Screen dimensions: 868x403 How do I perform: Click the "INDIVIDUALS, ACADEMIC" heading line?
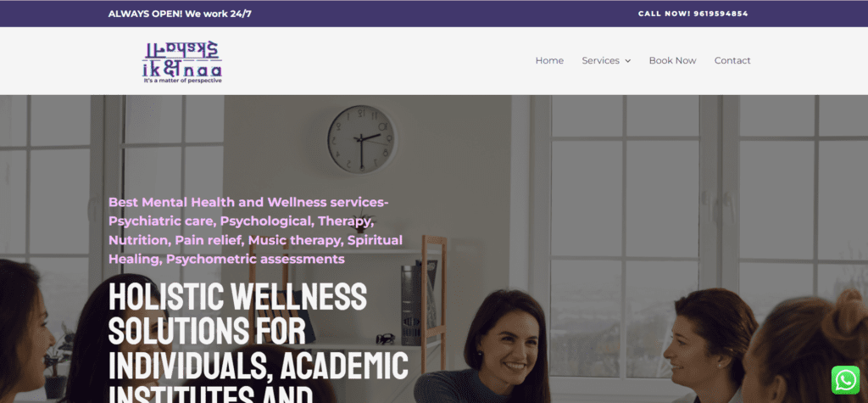point(259,365)
